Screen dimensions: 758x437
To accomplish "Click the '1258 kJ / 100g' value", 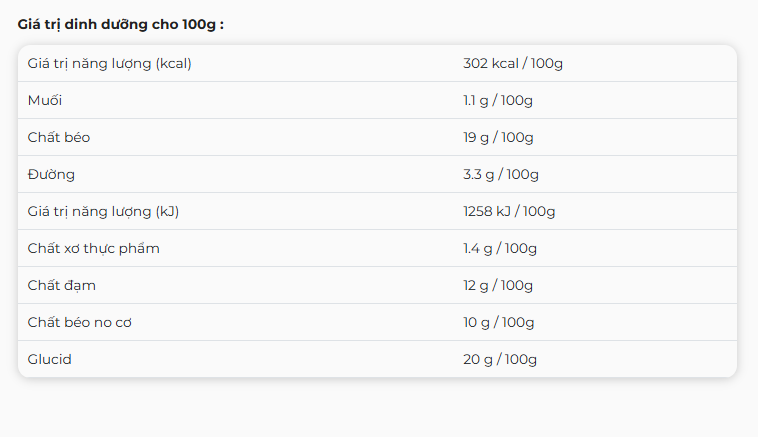I will (x=509, y=211).
